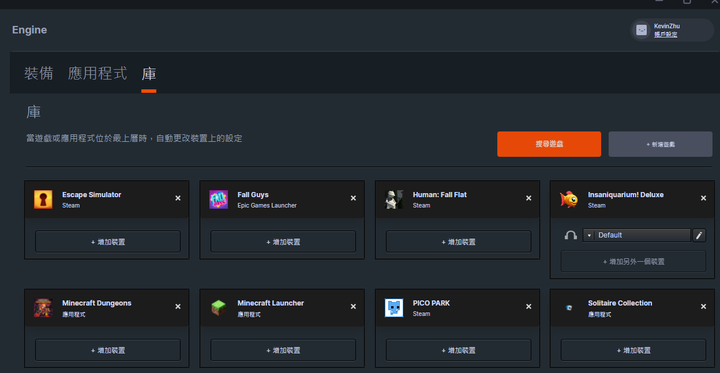This screenshot has height=373, width=720.
Task: Click the Epic Games Launcher label
Action: pyautogui.click(x=267, y=205)
